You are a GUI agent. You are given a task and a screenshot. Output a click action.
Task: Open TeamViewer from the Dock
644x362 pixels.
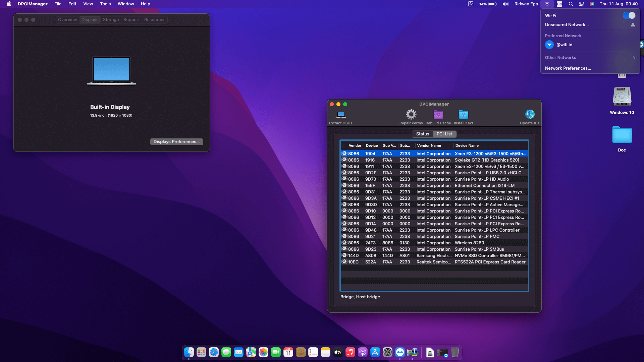pyautogui.click(x=400, y=352)
